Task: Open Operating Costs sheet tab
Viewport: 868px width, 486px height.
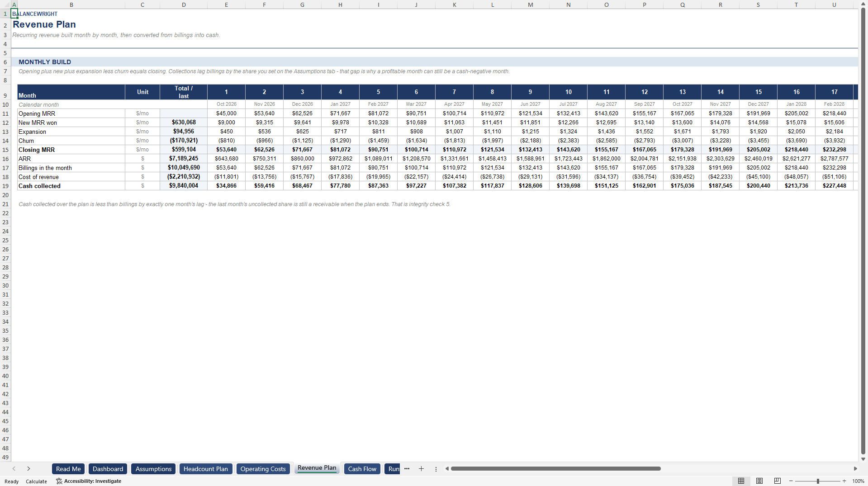Action: 263,469
